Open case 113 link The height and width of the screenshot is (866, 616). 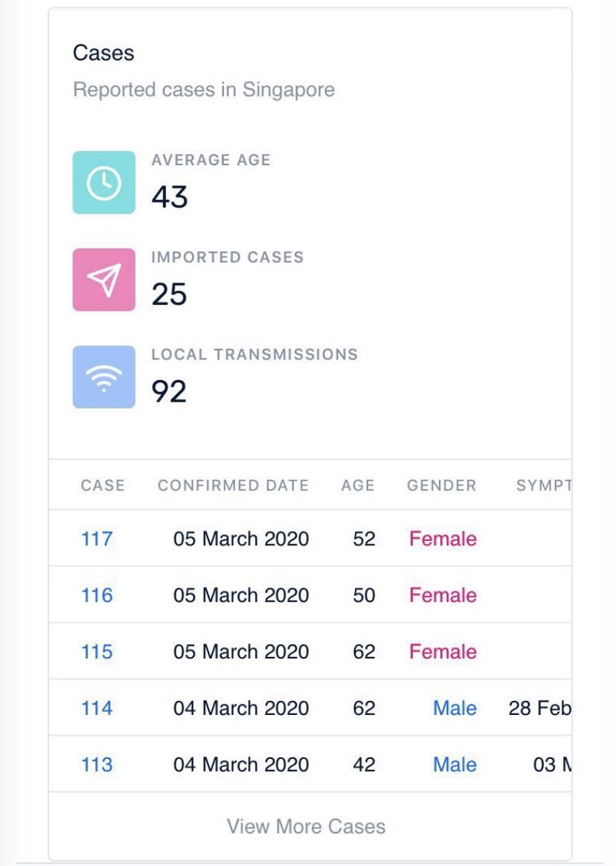click(97, 765)
